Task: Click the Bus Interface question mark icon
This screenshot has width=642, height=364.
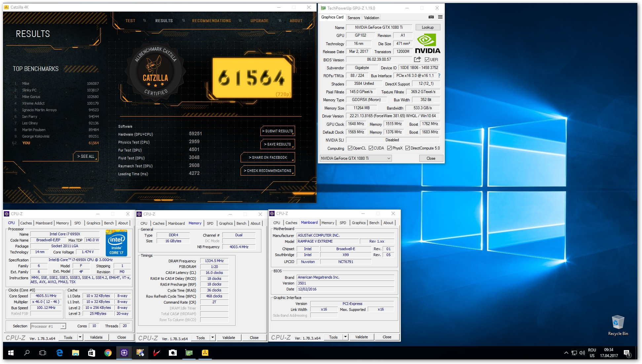Action: coord(439,76)
